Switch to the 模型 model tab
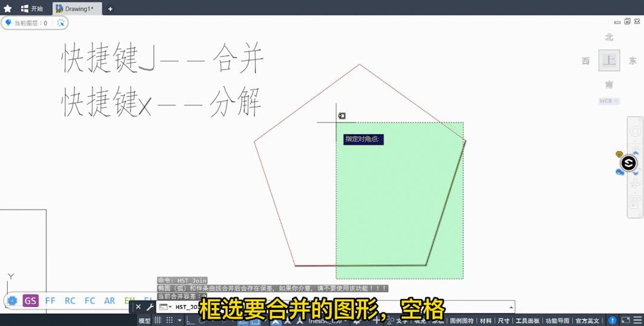The image size is (644, 326). tap(144, 321)
